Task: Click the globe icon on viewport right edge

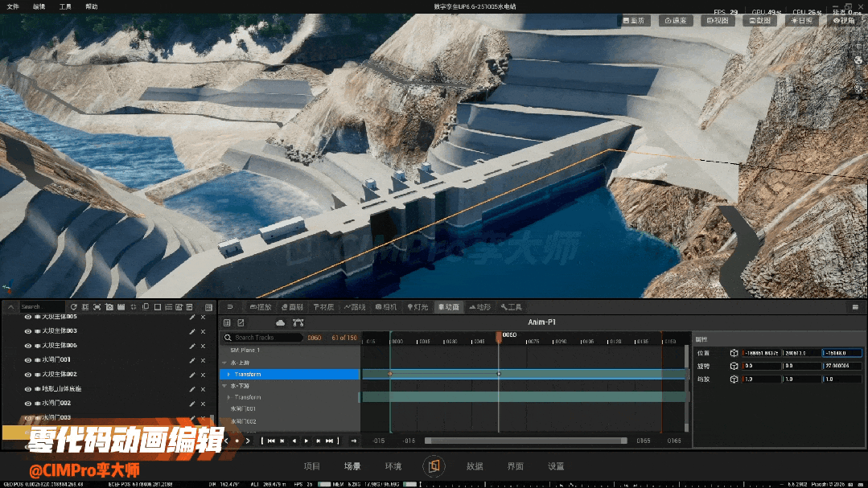Action: (x=858, y=60)
